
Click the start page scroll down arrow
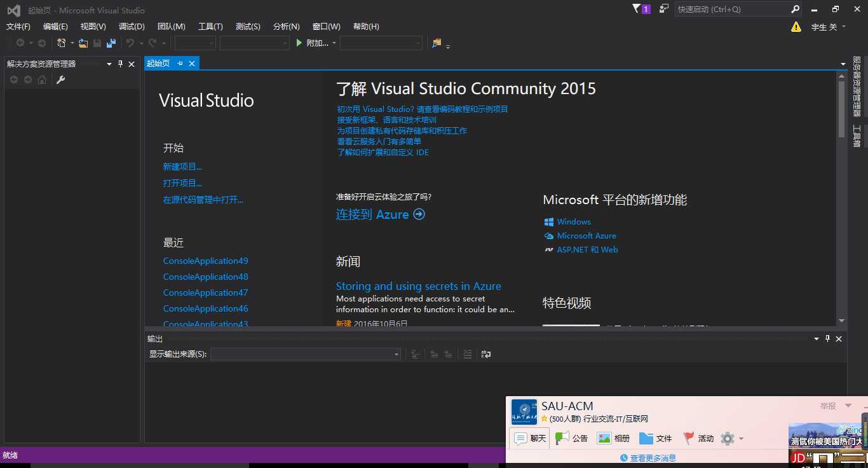[x=842, y=320]
